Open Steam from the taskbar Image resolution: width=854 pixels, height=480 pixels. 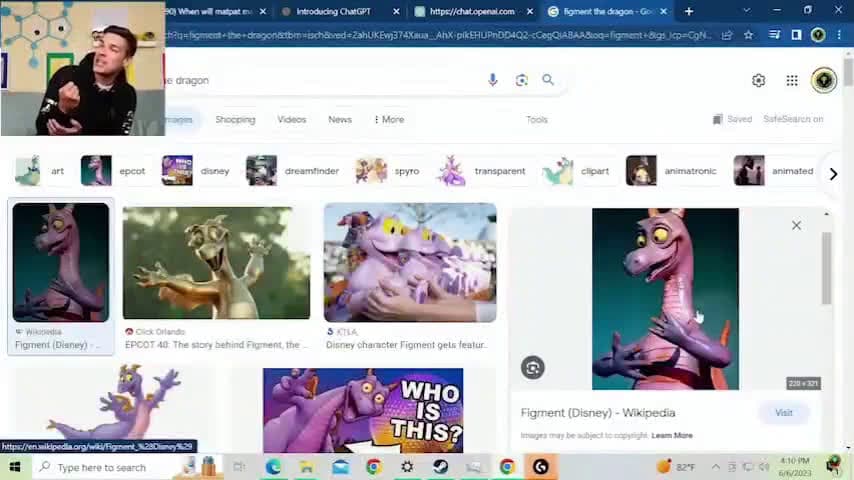click(441, 467)
